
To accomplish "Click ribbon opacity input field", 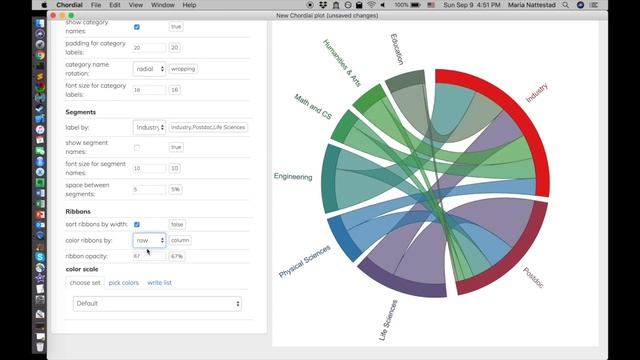I will (x=149, y=256).
